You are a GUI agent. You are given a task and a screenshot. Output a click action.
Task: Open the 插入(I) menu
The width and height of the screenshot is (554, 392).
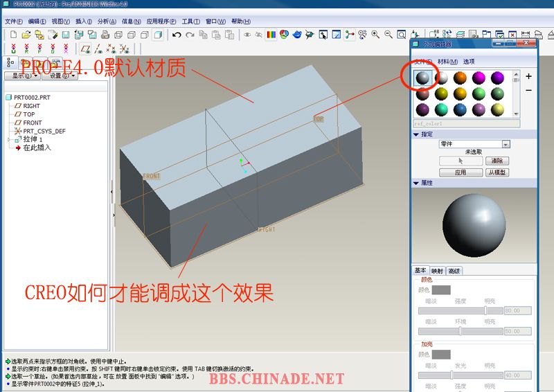click(x=84, y=21)
